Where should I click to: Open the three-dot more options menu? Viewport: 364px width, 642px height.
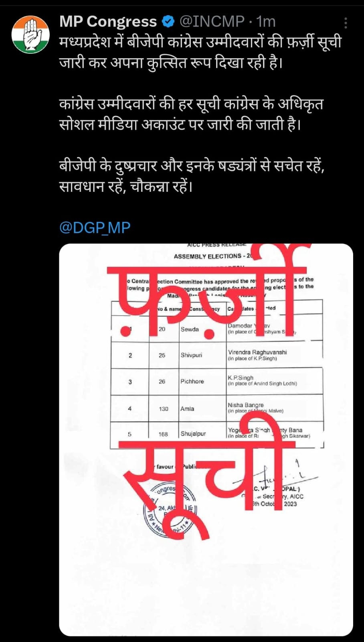(x=346, y=23)
